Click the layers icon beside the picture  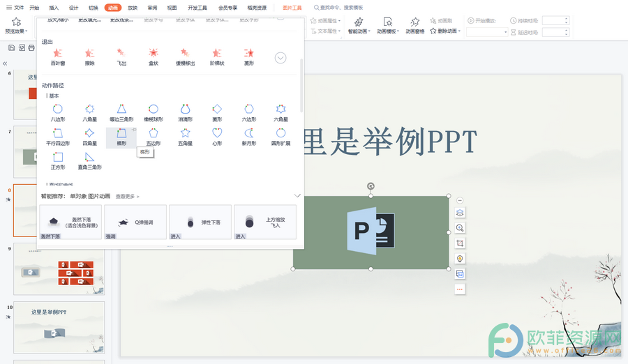click(x=460, y=213)
